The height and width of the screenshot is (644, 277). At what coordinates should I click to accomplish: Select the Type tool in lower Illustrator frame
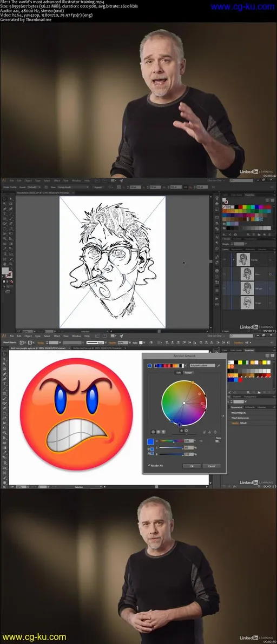(x=4, y=384)
